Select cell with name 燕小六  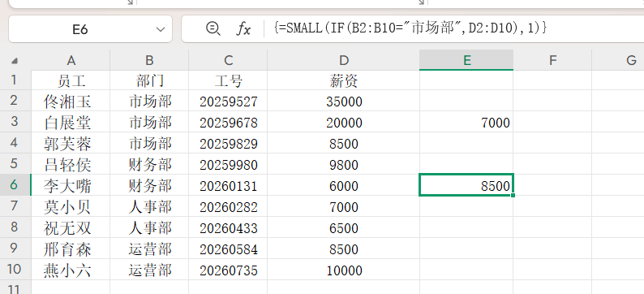click(x=71, y=270)
